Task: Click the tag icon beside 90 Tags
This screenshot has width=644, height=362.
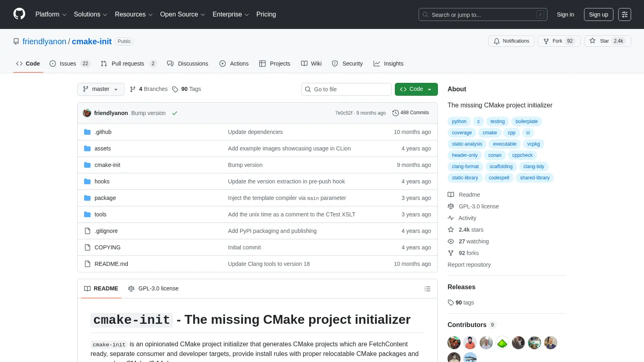Action: pos(175,89)
